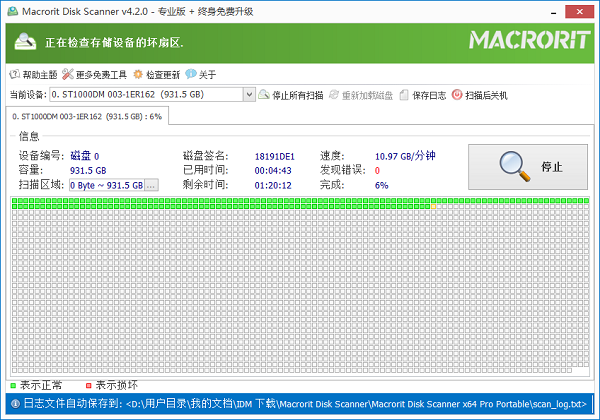Check for updates via 检查更新
The width and height of the screenshot is (600, 420).
pyautogui.click(x=138, y=74)
